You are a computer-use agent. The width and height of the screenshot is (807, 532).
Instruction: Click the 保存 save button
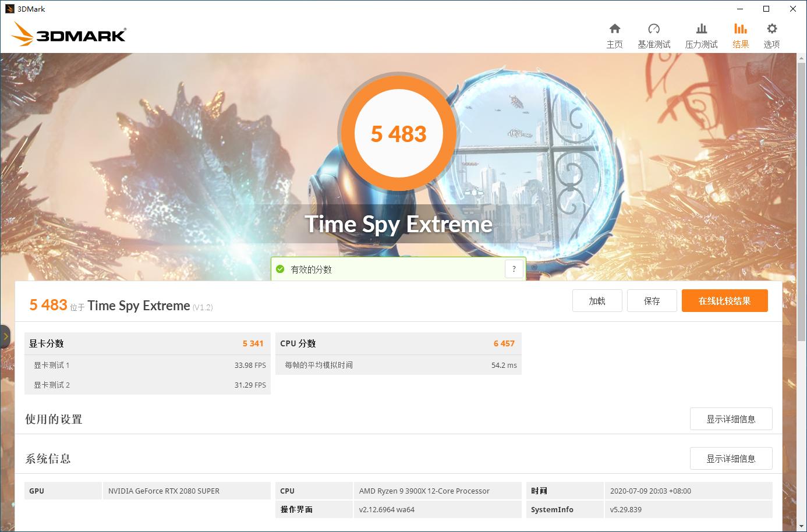(x=652, y=300)
